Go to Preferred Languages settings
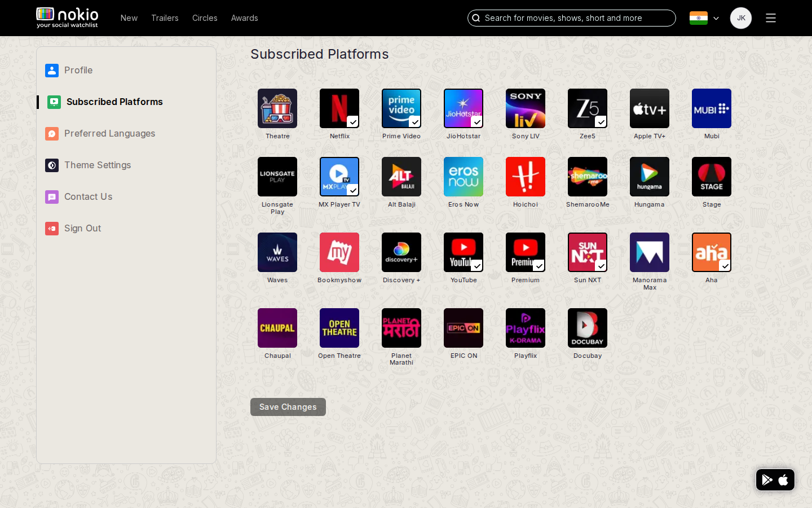Screen dimensions: 812x508 click(x=100, y=134)
